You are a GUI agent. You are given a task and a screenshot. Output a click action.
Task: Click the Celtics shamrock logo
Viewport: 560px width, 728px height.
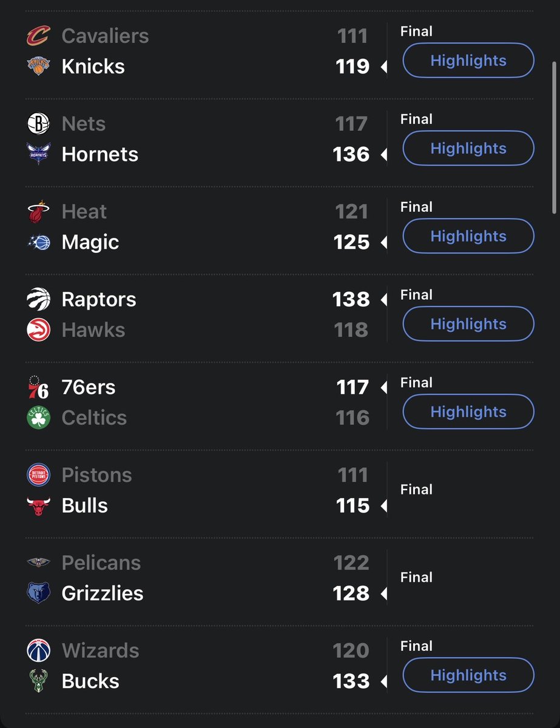(x=38, y=417)
